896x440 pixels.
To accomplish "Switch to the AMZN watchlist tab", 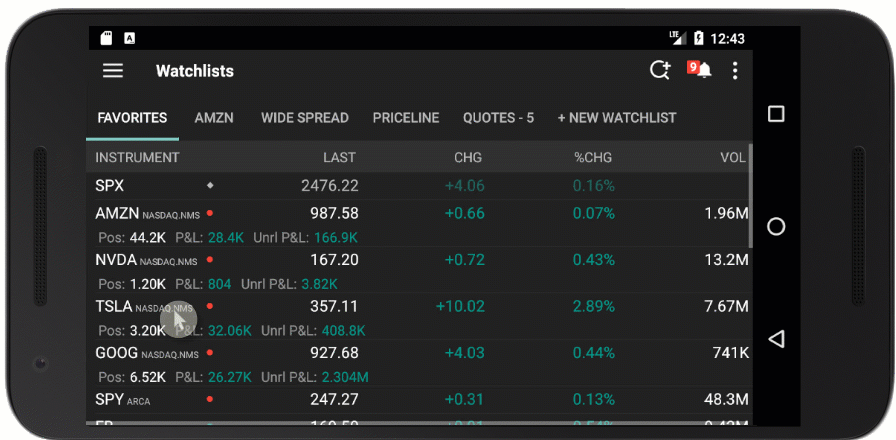I will 214,118.
